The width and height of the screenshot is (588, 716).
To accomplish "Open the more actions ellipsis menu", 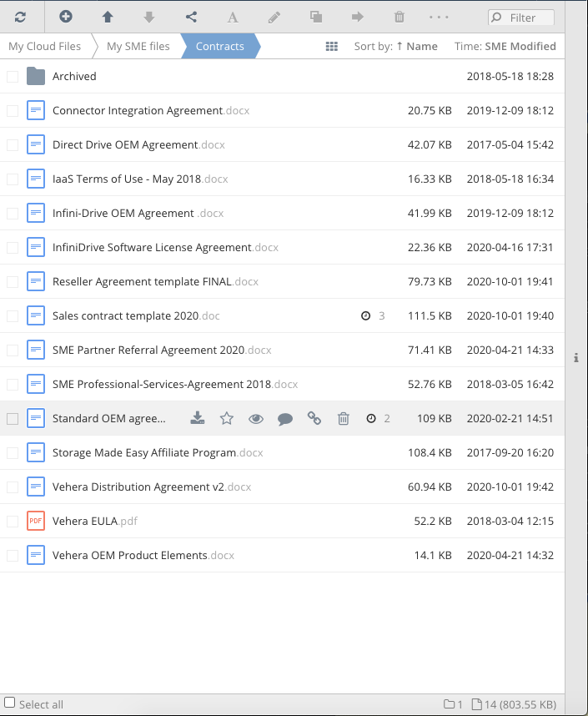I will pos(440,17).
